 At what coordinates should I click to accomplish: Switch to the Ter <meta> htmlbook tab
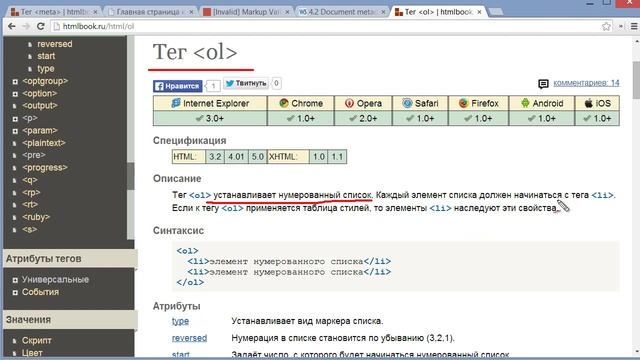coord(55,12)
